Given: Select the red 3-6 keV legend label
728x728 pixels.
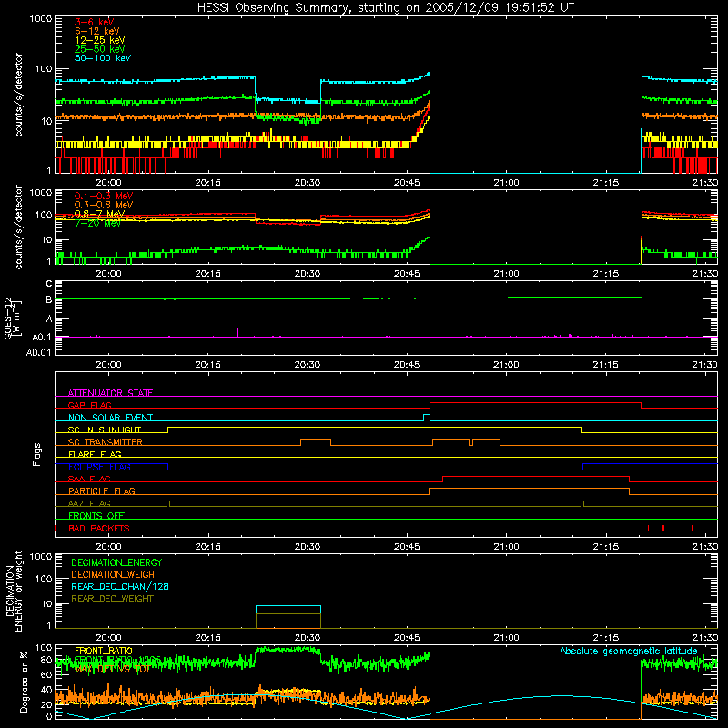Looking at the screenshot, I should click(95, 22).
